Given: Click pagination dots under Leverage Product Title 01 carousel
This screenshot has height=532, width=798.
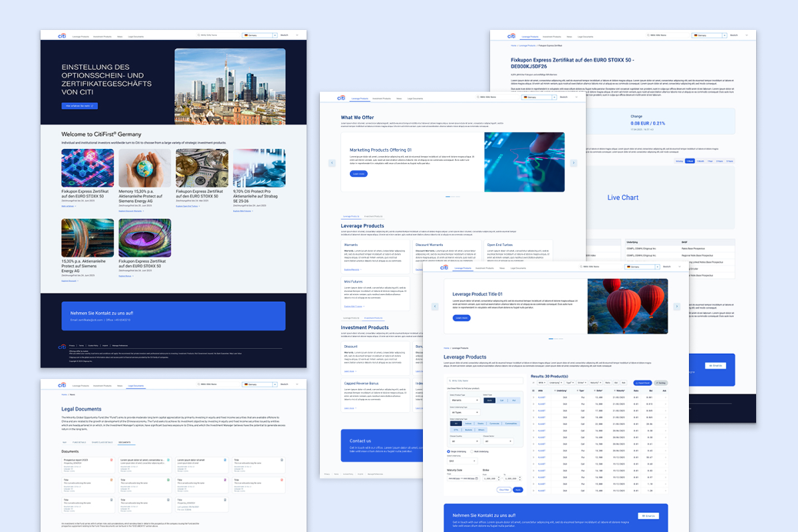Looking at the screenshot, I should (556, 338).
